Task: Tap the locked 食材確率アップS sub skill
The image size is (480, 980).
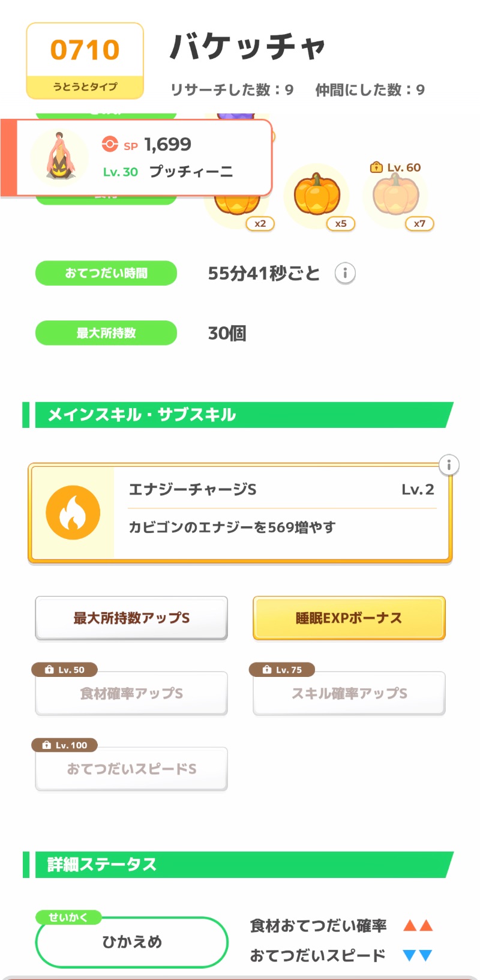Action: [131, 693]
